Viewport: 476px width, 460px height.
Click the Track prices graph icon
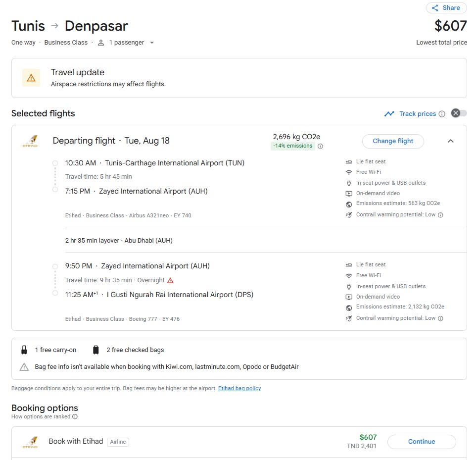[389, 113]
